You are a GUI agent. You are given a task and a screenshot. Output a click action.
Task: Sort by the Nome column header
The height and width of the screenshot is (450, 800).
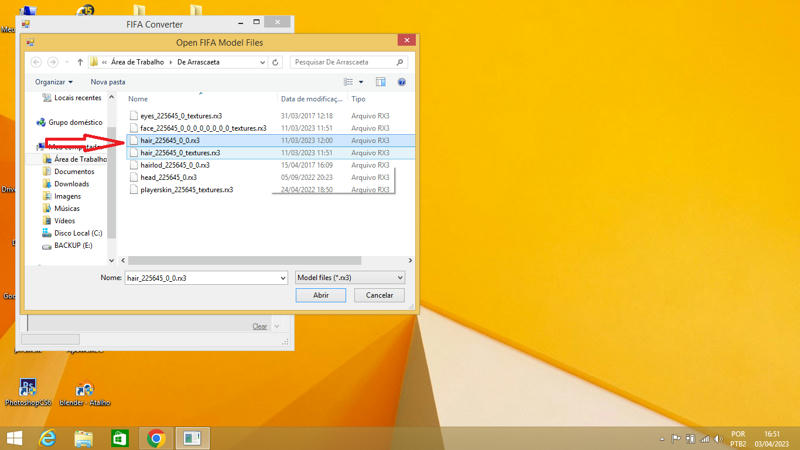[x=138, y=99]
